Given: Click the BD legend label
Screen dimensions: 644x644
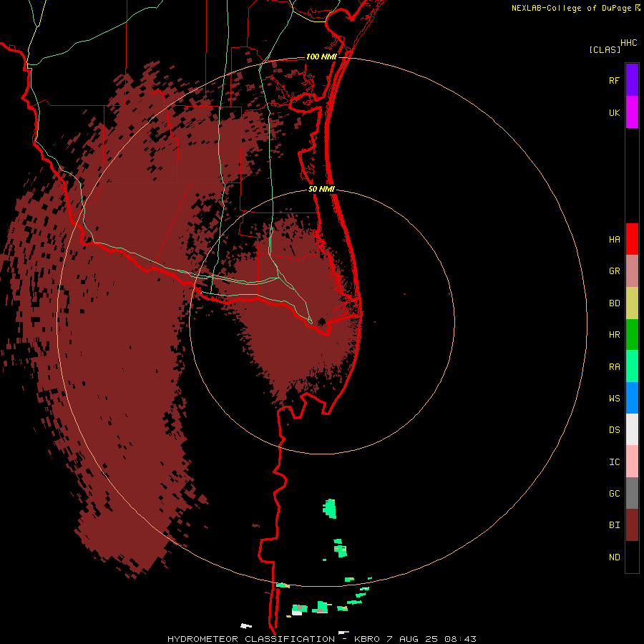Looking at the screenshot, I should (x=614, y=303).
